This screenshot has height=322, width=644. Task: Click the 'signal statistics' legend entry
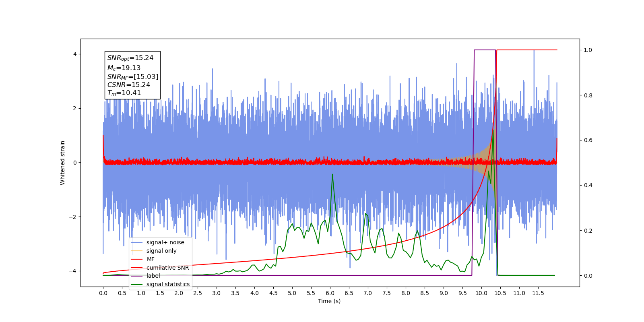click(x=160, y=284)
